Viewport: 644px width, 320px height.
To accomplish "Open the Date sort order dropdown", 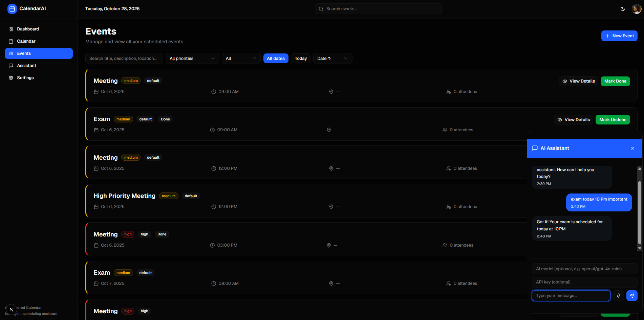I will tap(332, 59).
